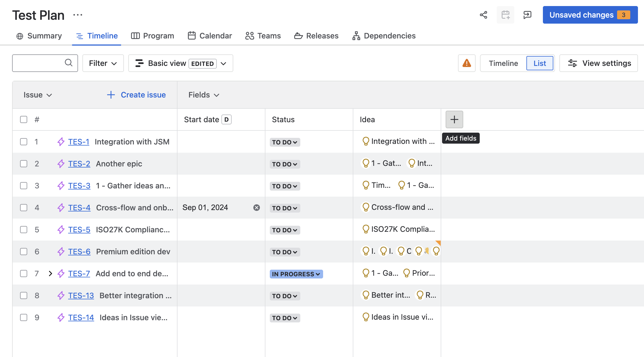This screenshot has height=357, width=644.
Task: Check the select-all checkbox in the header row
Action: coord(23,119)
